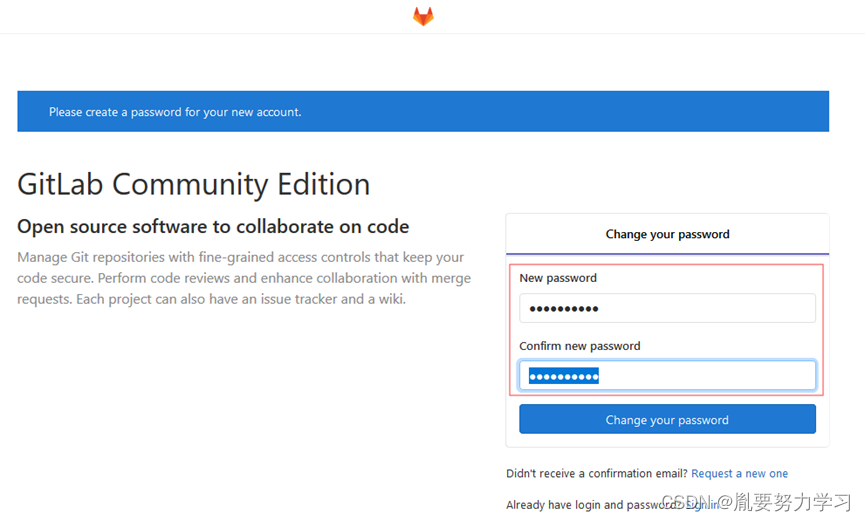
Task: Click the 'New password' label
Action: [558, 278]
